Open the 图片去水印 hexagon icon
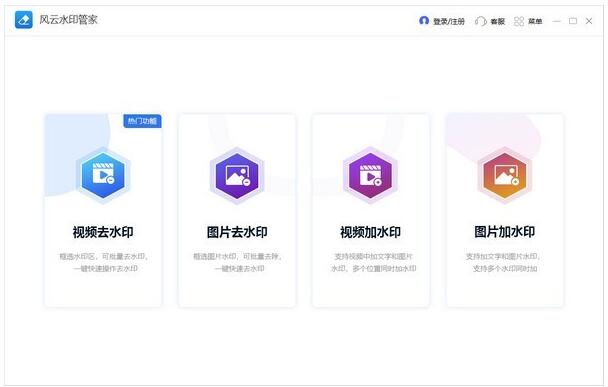The height and width of the screenshot is (387, 608). [x=237, y=176]
